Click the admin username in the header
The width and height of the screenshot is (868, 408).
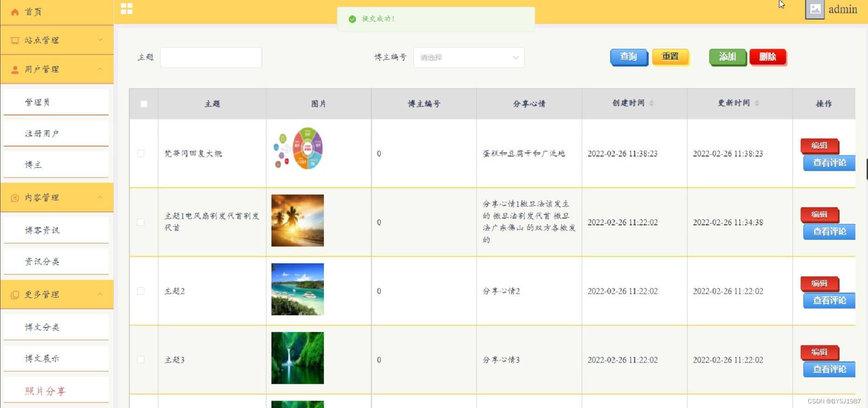843,9
